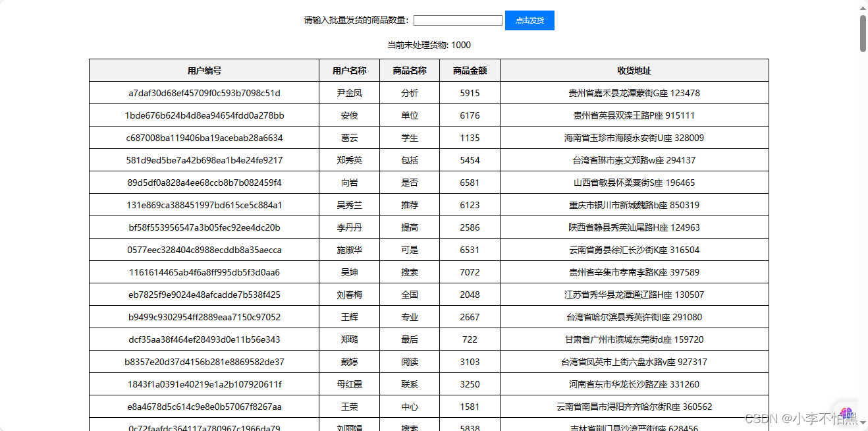Click the user name 葛云
The image size is (868, 431).
tap(350, 138)
